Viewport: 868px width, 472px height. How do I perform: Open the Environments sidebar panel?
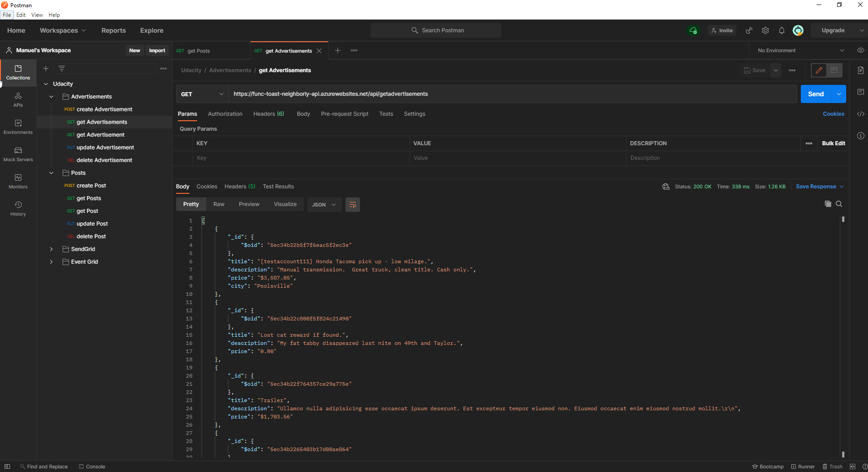[x=18, y=127]
